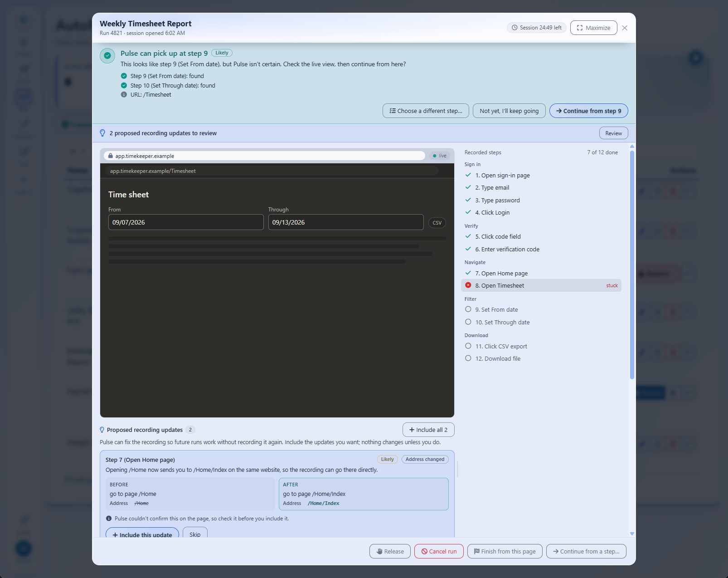Click the steps panel scrollbar

(x=632, y=265)
